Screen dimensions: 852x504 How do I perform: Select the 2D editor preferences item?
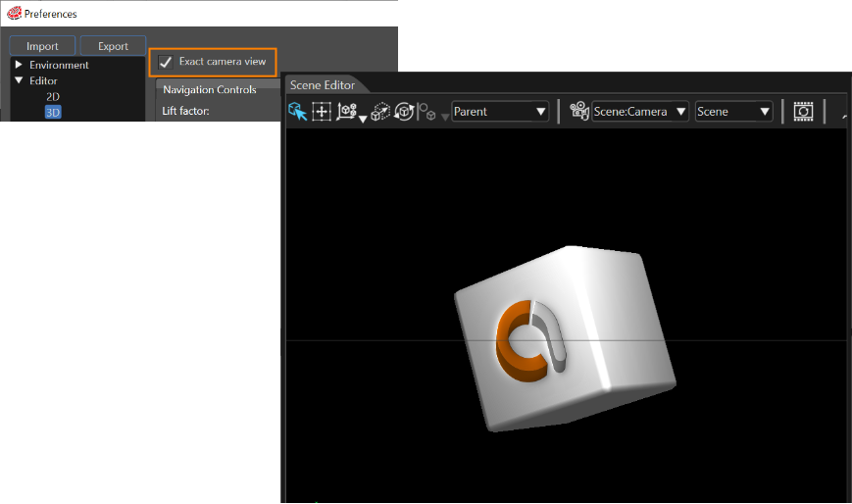53,97
